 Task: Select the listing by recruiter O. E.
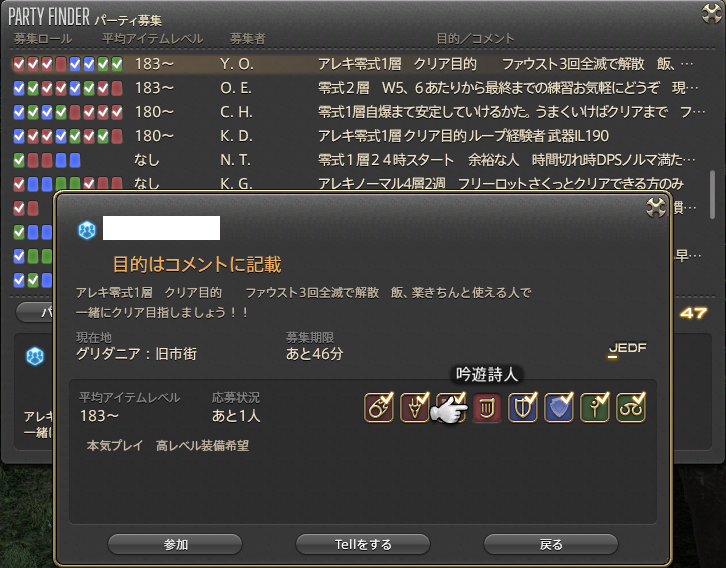coord(357,88)
